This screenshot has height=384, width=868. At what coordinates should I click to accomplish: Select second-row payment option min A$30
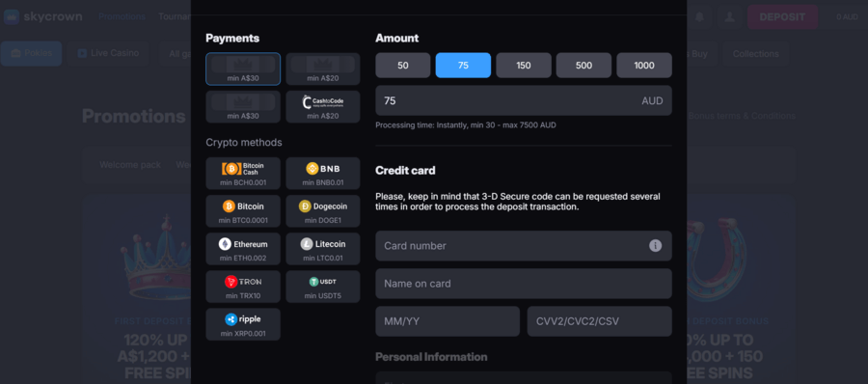coord(243,107)
